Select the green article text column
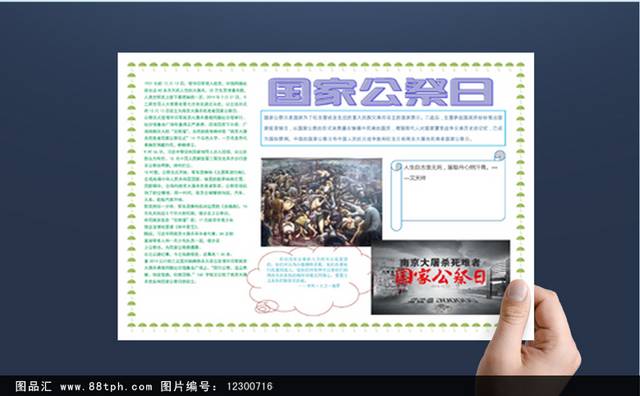This screenshot has height=396, width=640. tap(196, 182)
